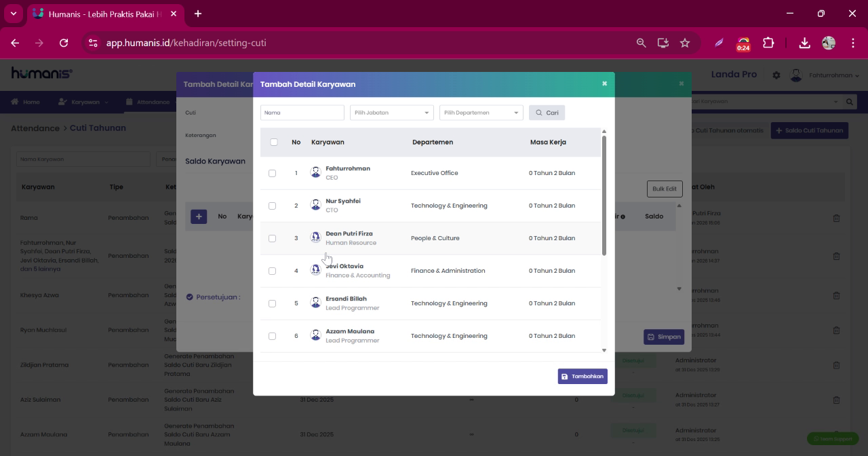Click the blue plus button in Saldo Karyawan
This screenshot has height=456, width=868.
point(199,216)
